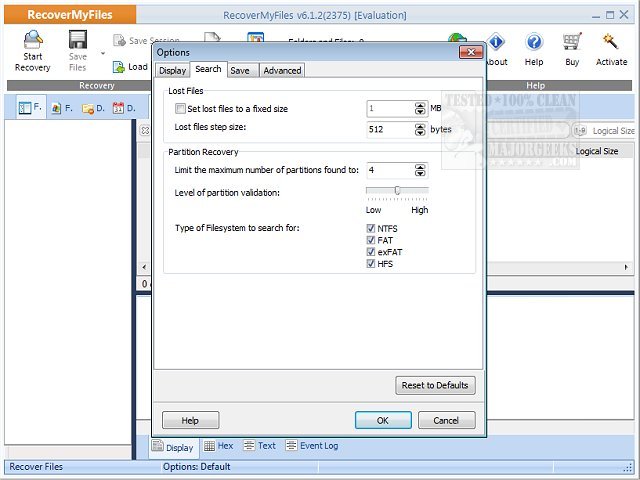Open the Help question mark icon
Viewport: 640px width, 480px height.
point(534,42)
